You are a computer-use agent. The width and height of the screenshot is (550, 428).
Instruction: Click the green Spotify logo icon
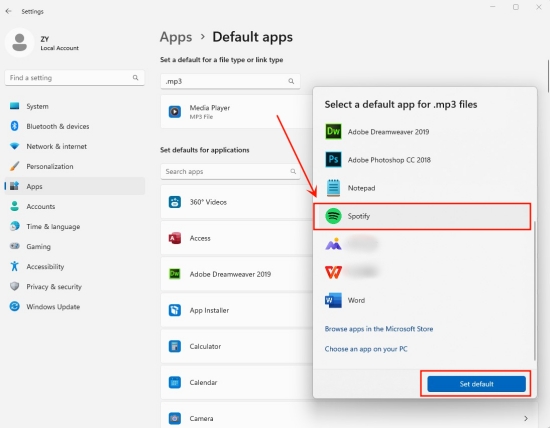pos(333,216)
